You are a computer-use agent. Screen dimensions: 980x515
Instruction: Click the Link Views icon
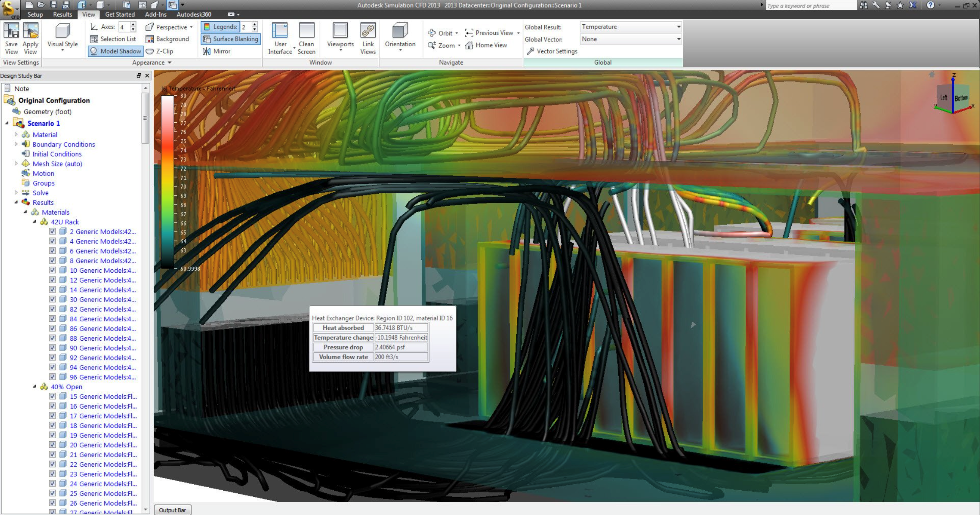click(367, 31)
